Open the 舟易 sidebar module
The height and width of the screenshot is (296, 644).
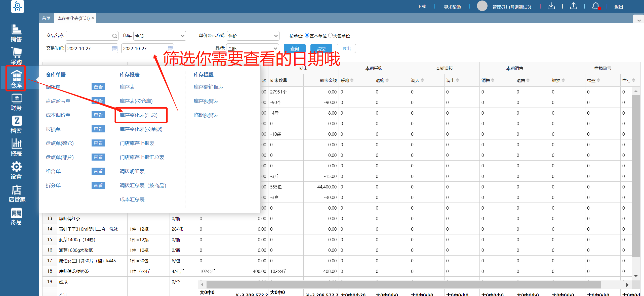[16, 216]
